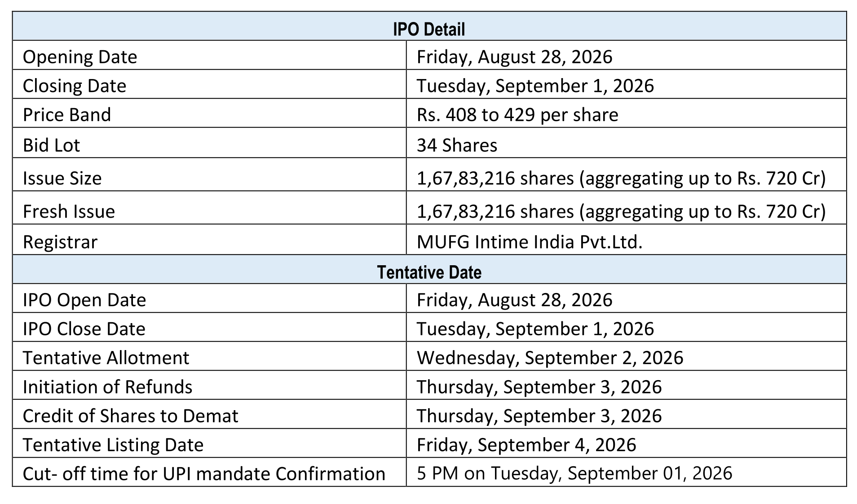Select the Tentative Allotment label cell

(x=209, y=356)
